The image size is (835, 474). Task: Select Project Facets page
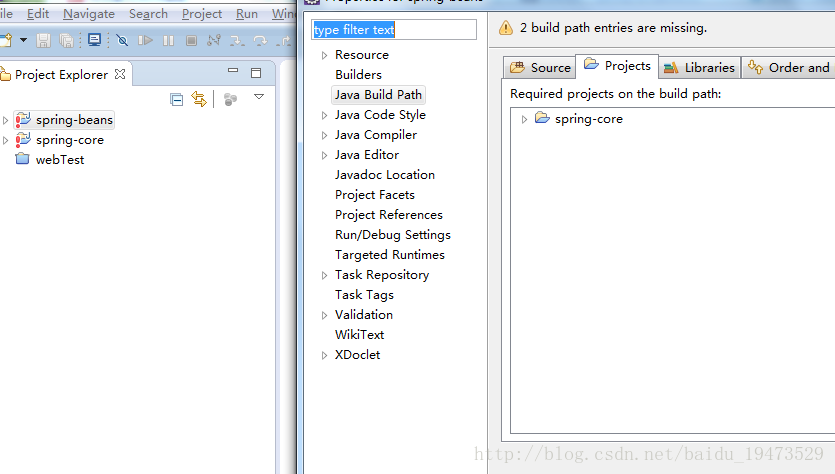375,195
